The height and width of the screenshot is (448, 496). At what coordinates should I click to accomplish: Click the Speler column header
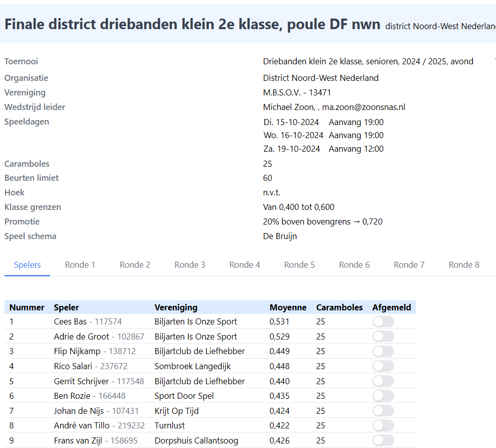pyautogui.click(x=66, y=307)
